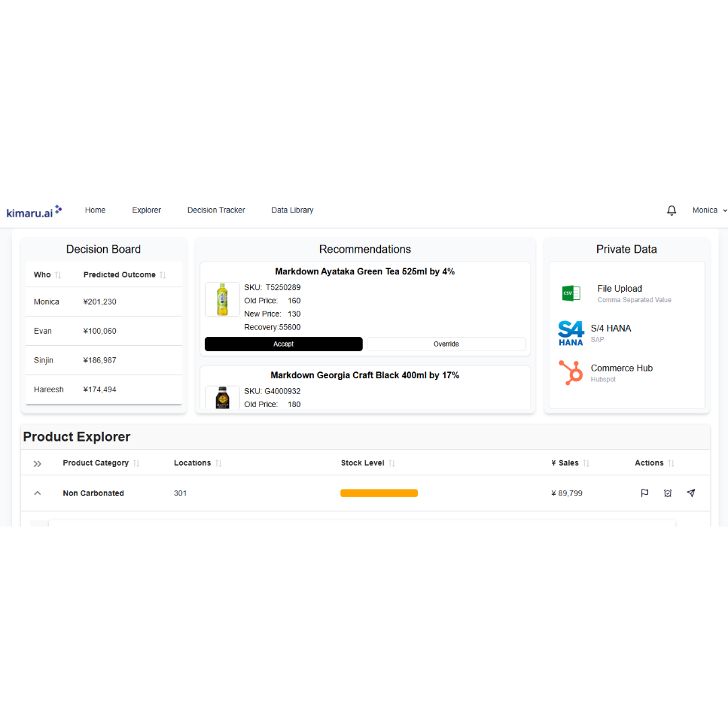The height and width of the screenshot is (728, 728).
Task: Open the Monica user dropdown
Action: point(709,210)
